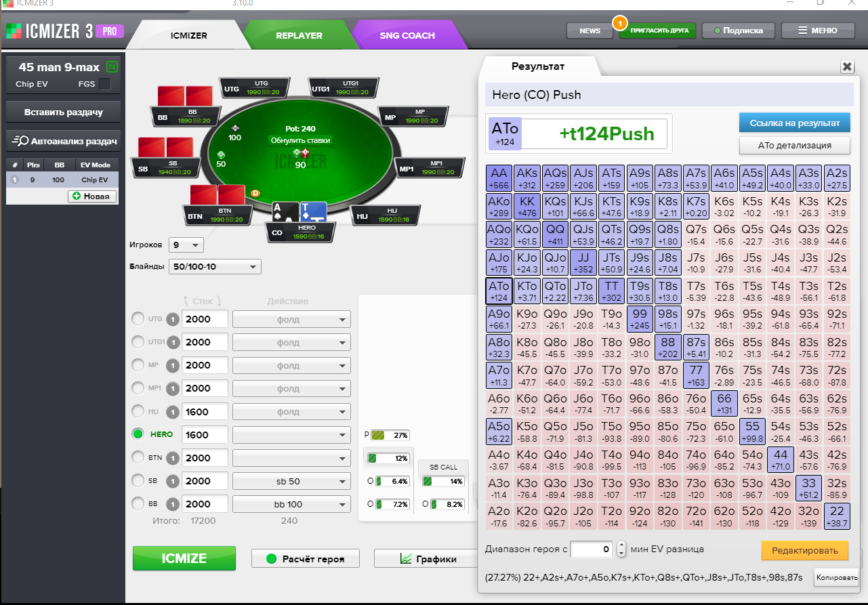The width and height of the screenshot is (868, 605).
Task: Click the HERO stack field showing 1600
Action: [205, 434]
